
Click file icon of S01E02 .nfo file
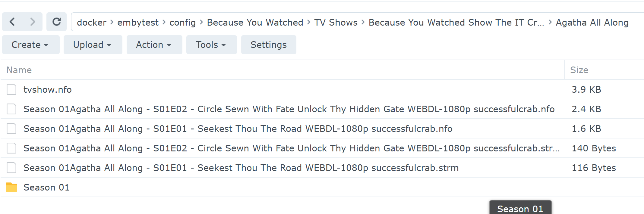point(11,109)
